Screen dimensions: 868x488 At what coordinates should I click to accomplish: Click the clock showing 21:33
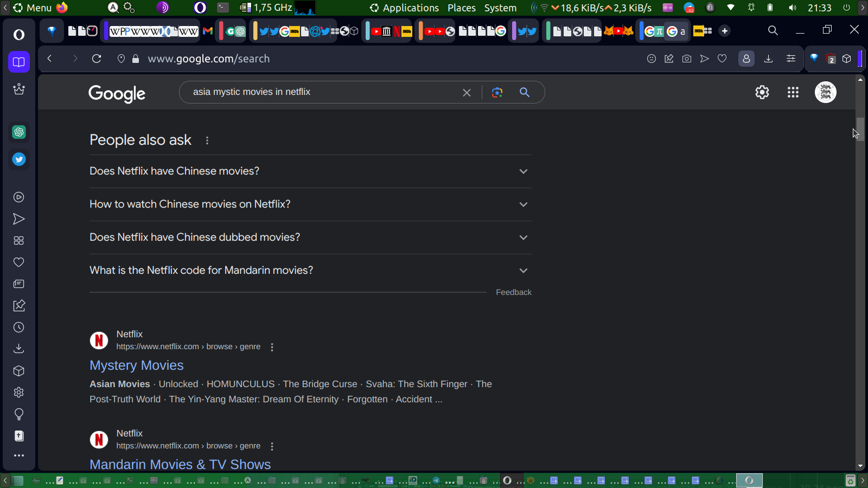click(820, 8)
